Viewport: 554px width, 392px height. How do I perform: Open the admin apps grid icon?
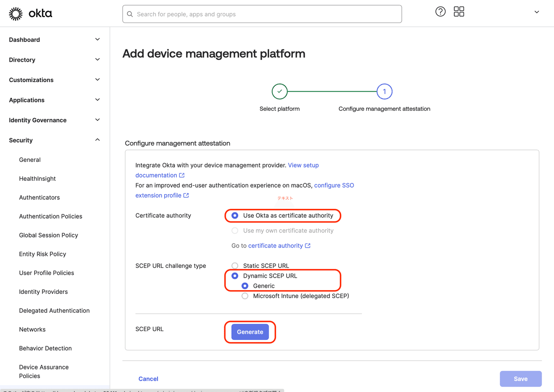[x=458, y=12]
